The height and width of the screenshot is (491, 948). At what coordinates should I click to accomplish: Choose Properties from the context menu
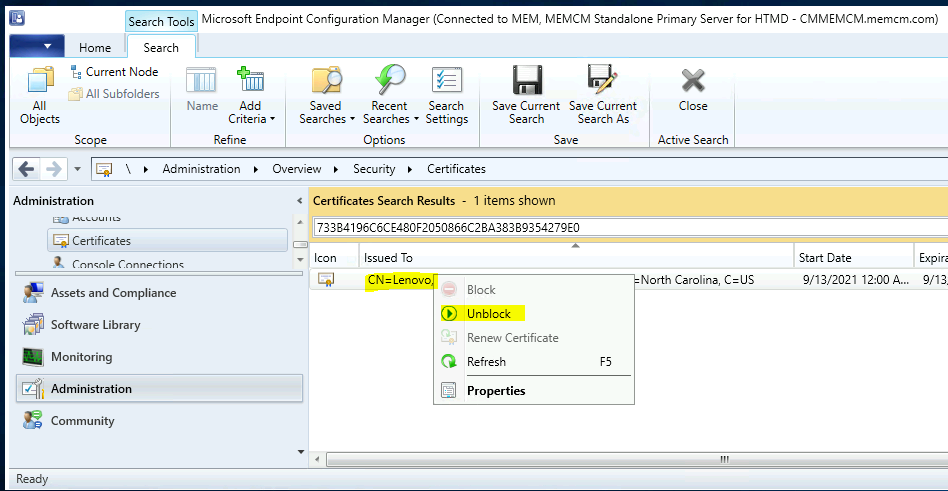(x=534, y=391)
